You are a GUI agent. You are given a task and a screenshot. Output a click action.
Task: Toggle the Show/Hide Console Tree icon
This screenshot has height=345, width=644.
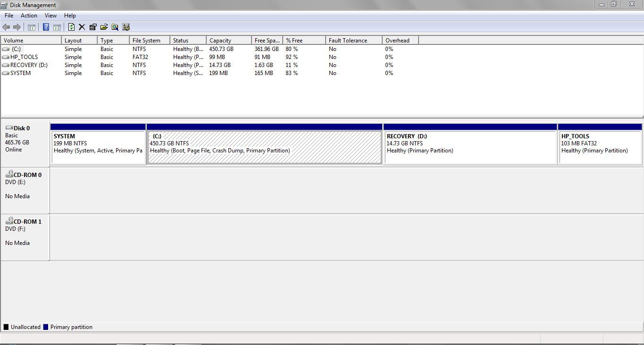tap(32, 27)
